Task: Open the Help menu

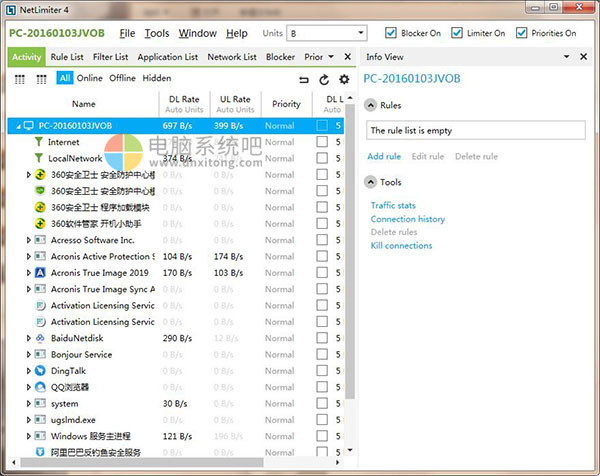Action: coord(237,33)
